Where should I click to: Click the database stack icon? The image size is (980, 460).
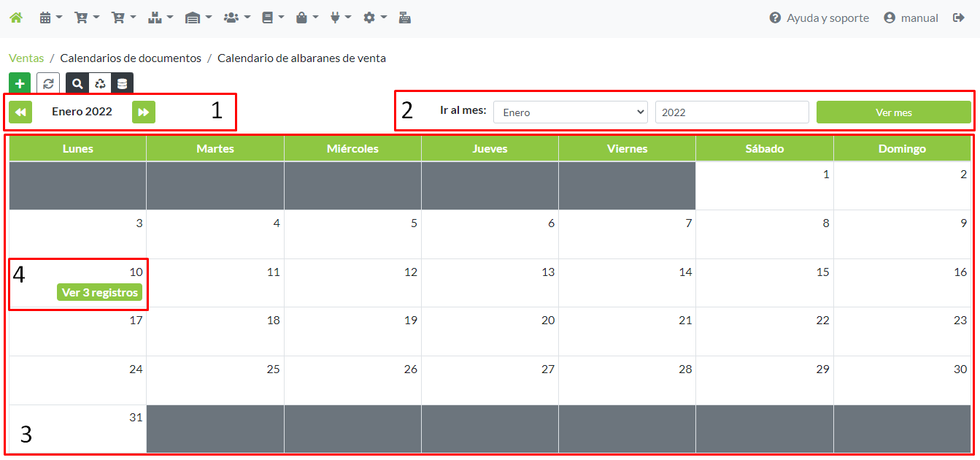(x=123, y=83)
